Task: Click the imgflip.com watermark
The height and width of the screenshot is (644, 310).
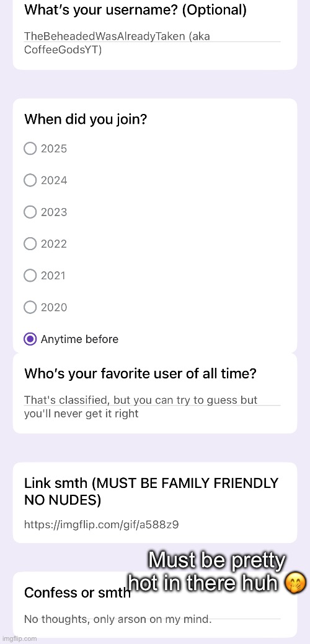Action: coord(19,639)
